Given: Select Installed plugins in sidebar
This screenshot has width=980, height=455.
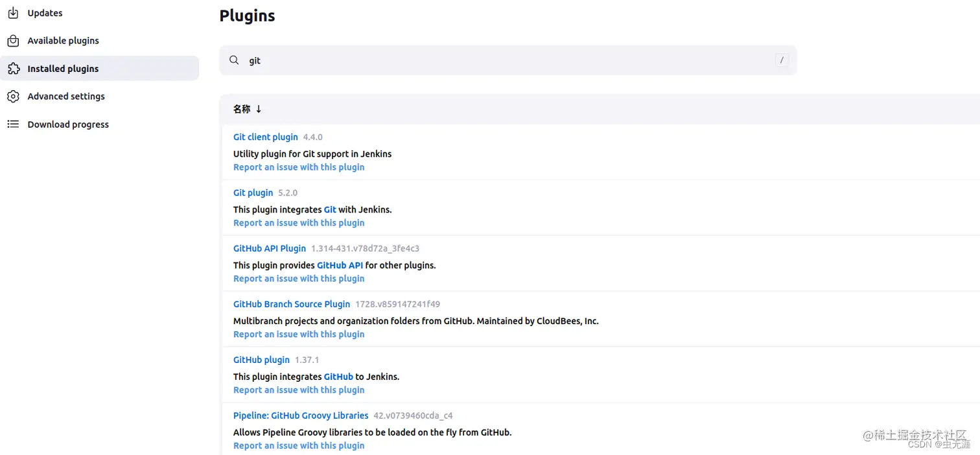Looking at the screenshot, I should tap(99, 69).
